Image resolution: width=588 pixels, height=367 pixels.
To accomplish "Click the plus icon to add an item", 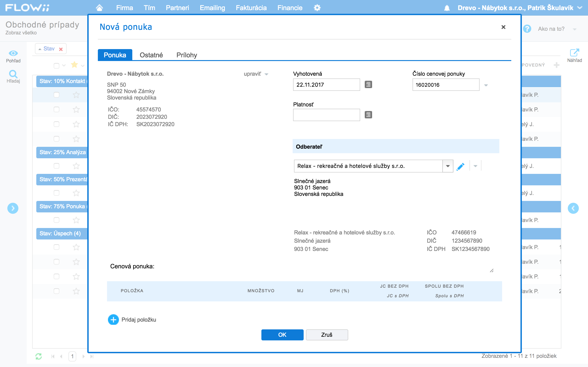I will [113, 320].
